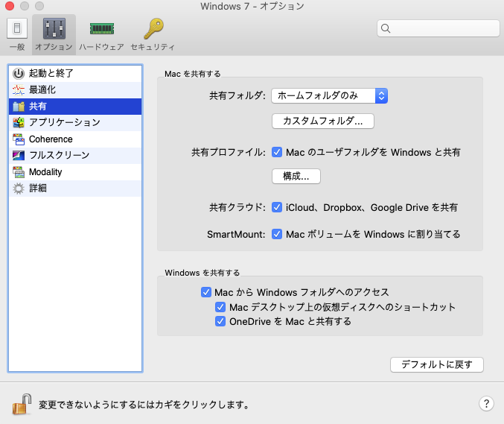Select 起動と終了 in the sidebar list
This screenshot has width=504, height=424.
point(75,73)
